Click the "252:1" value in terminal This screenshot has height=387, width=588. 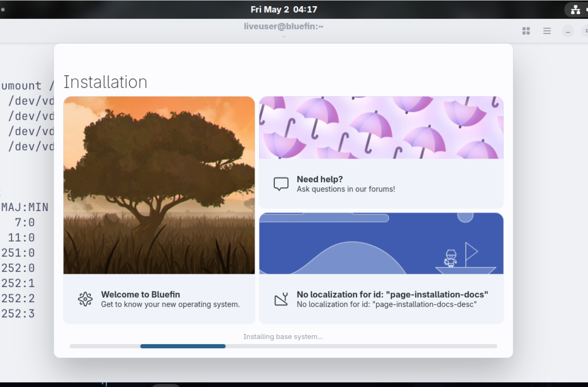18,283
